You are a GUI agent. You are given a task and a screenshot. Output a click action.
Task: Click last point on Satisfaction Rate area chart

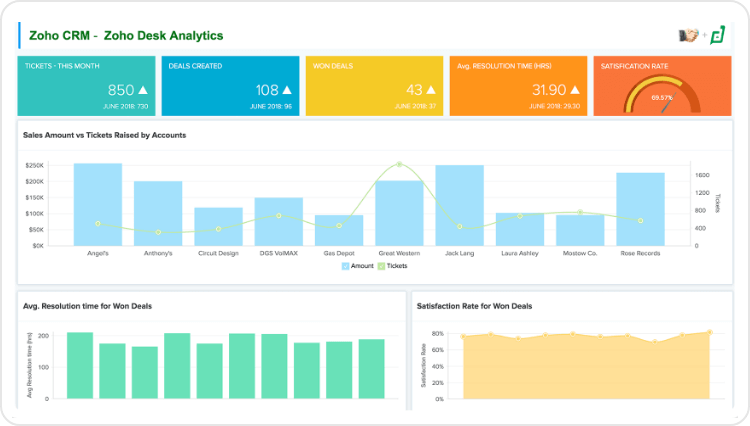point(708,331)
